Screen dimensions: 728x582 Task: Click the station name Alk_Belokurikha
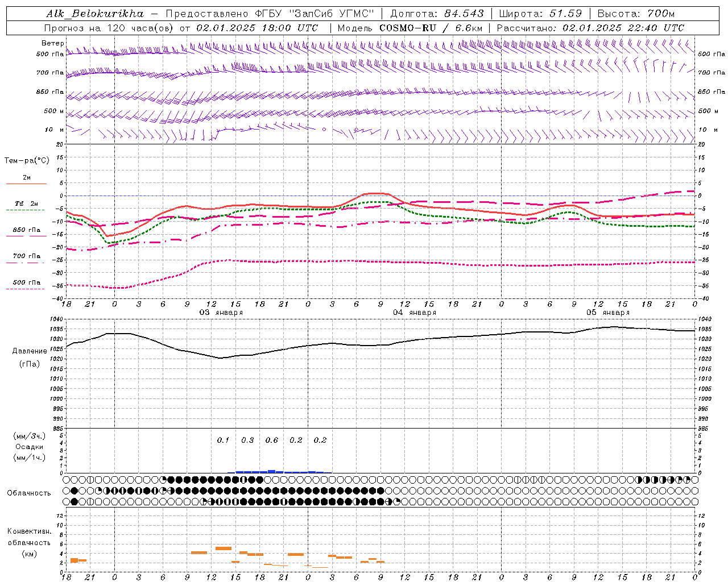coord(95,14)
